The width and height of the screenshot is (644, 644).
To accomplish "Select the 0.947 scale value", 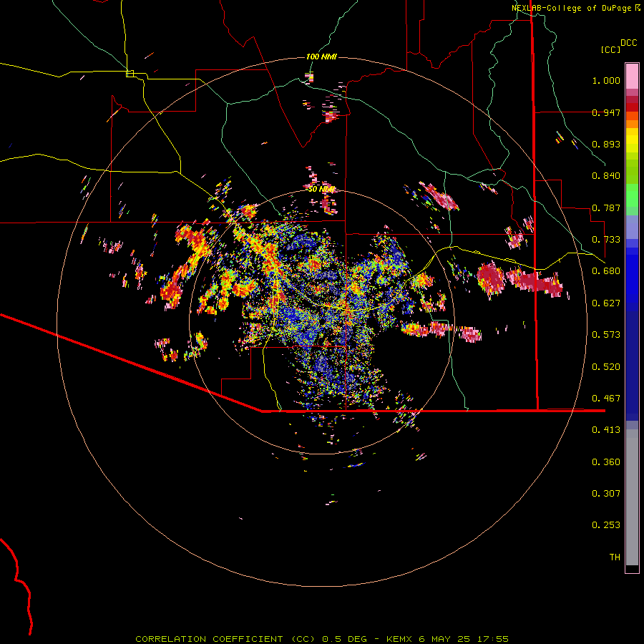I will click(x=606, y=112).
